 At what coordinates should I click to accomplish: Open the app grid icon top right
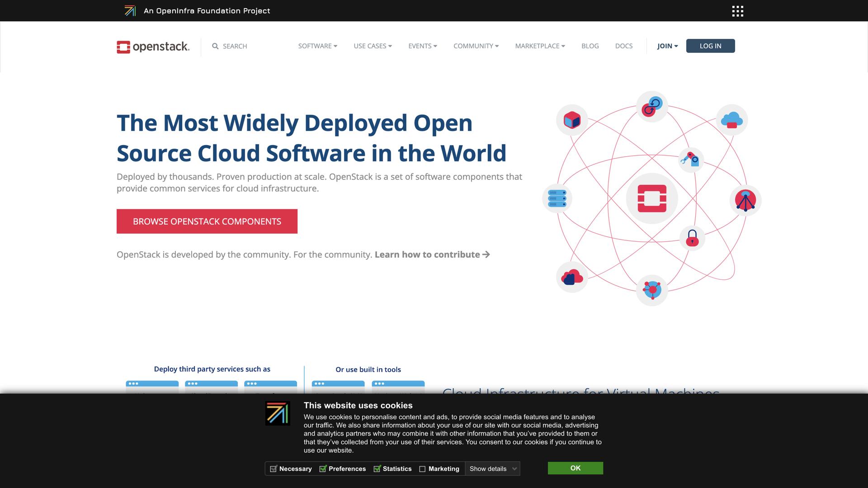click(x=737, y=11)
